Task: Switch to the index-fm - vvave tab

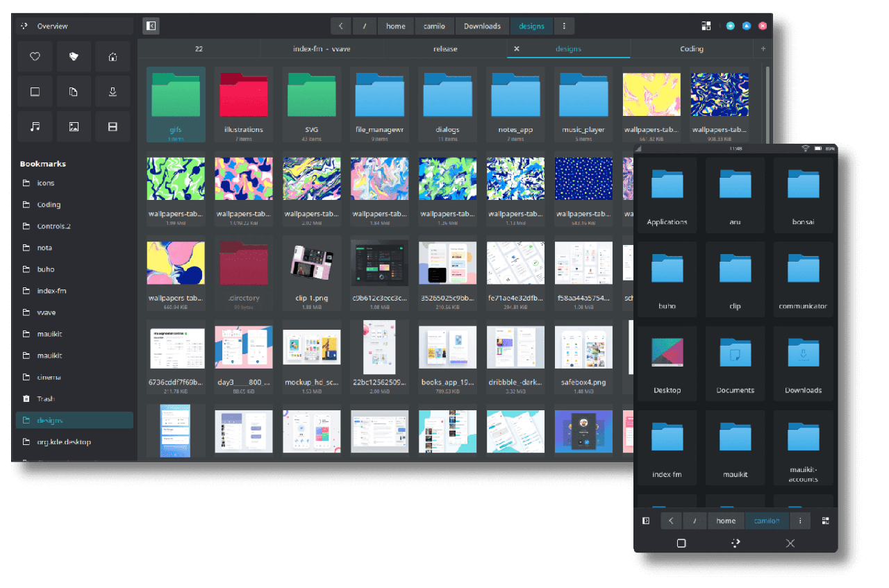Action: (x=322, y=49)
